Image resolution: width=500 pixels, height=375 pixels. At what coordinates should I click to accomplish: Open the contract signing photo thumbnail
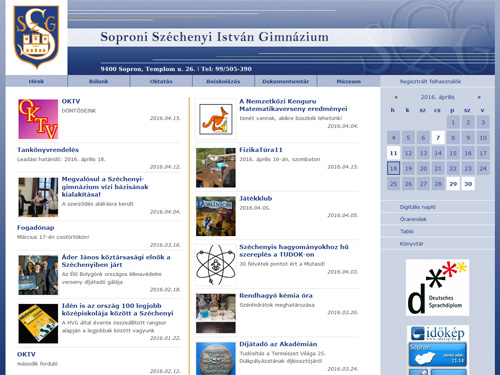point(38,197)
